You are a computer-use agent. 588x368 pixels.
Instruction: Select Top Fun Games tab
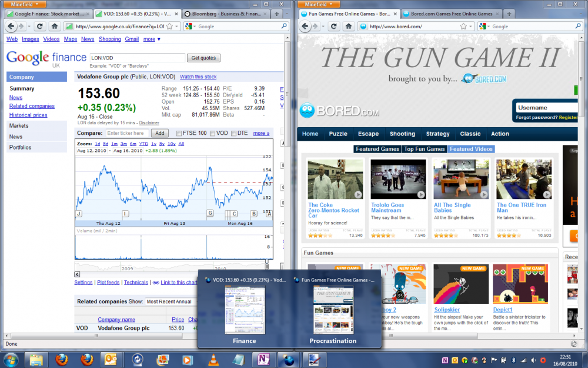click(x=425, y=149)
